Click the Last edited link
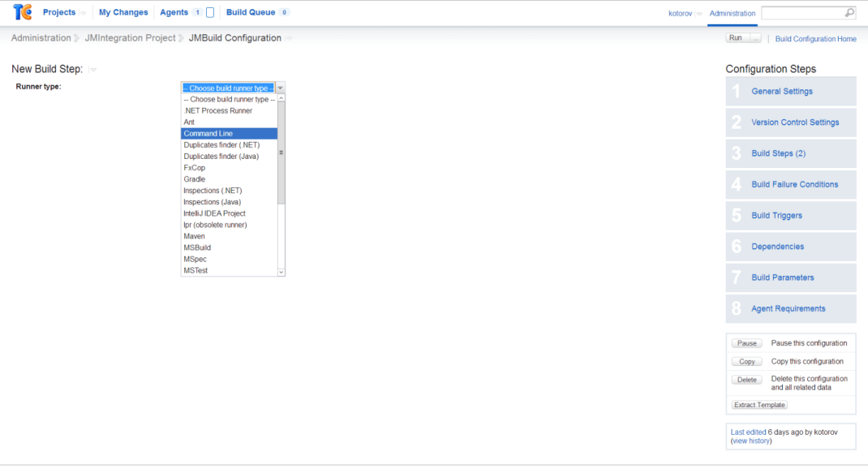 [x=748, y=432]
